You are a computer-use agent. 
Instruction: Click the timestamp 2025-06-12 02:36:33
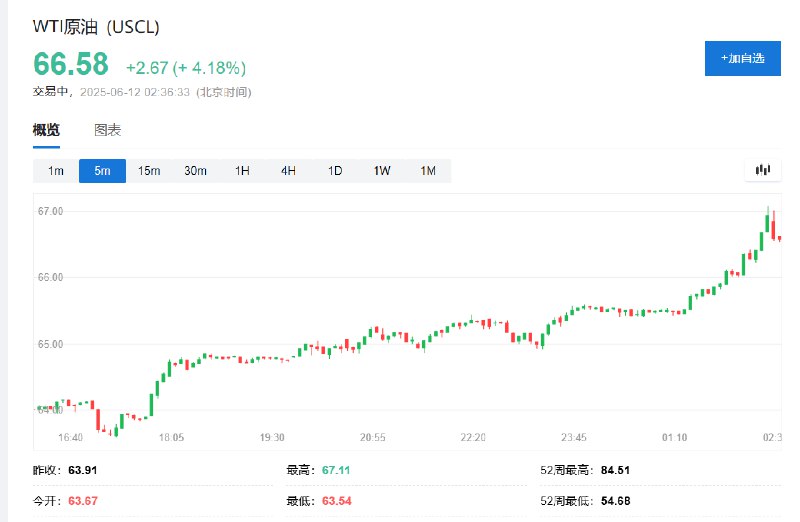[135, 92]
